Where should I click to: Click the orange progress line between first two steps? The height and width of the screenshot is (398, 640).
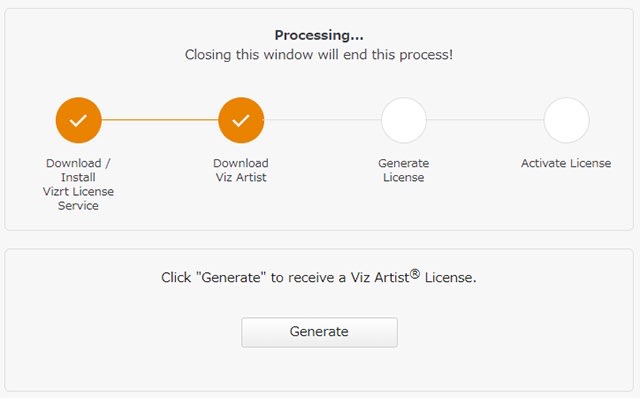coord(160,120)
